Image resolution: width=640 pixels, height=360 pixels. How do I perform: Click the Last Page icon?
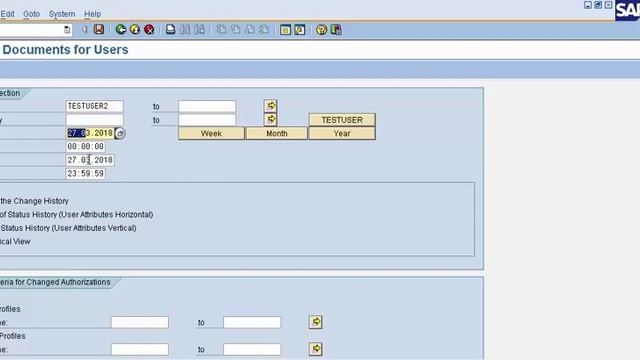click(x=264, y=29)
